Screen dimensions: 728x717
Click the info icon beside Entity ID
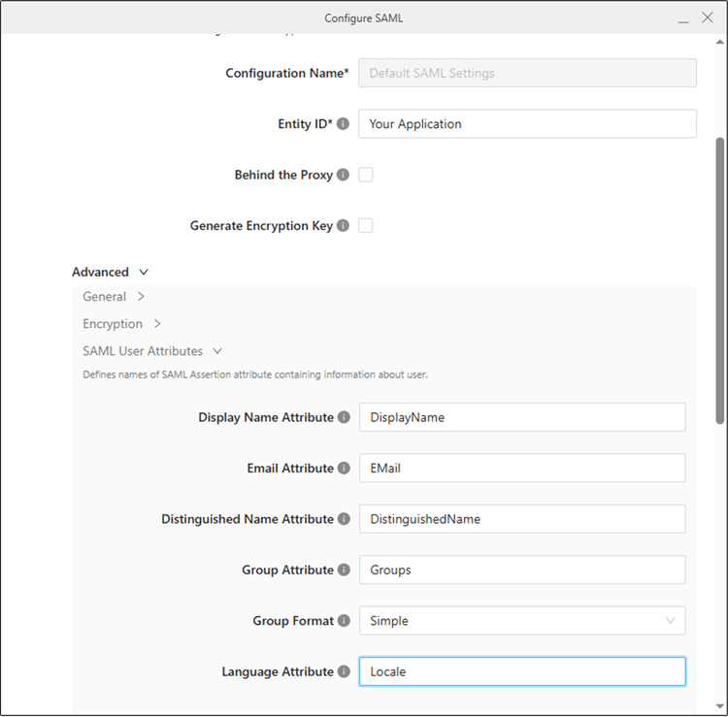click(343, 124)
